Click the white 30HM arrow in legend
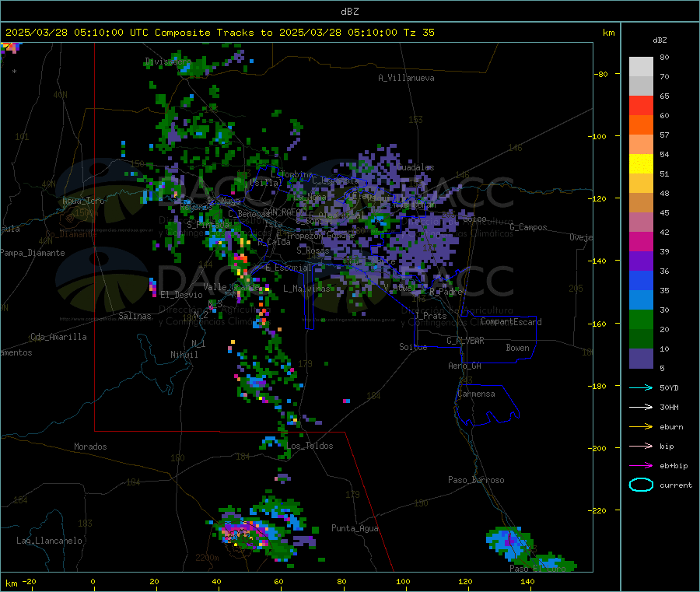 tap(641, 407)
